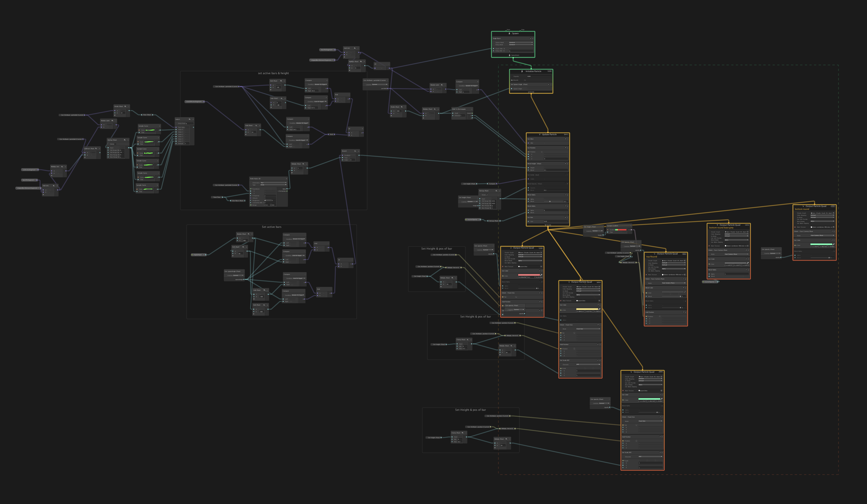The image size is (867, 504).
Task: Toggle Use Soft Particle in Output Particle Quad
Action: (519, 259)
